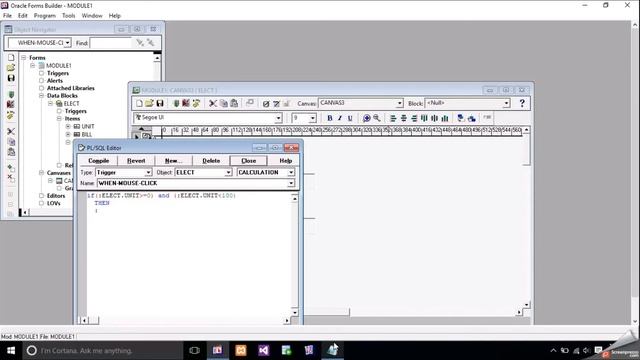Open the Name dropdown showing WHEN-MOUSE-CLICK

[x=291, y=183]
